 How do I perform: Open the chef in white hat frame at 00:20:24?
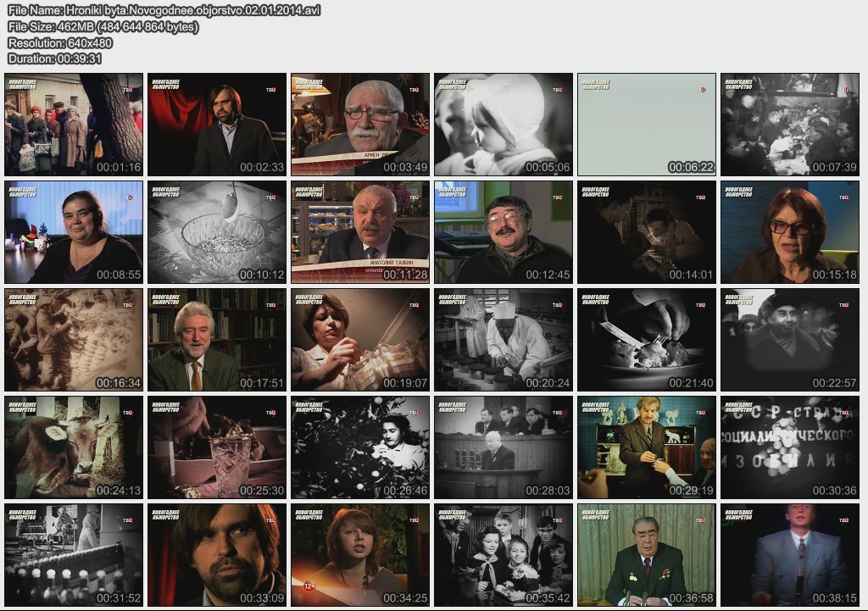[504, 340]
